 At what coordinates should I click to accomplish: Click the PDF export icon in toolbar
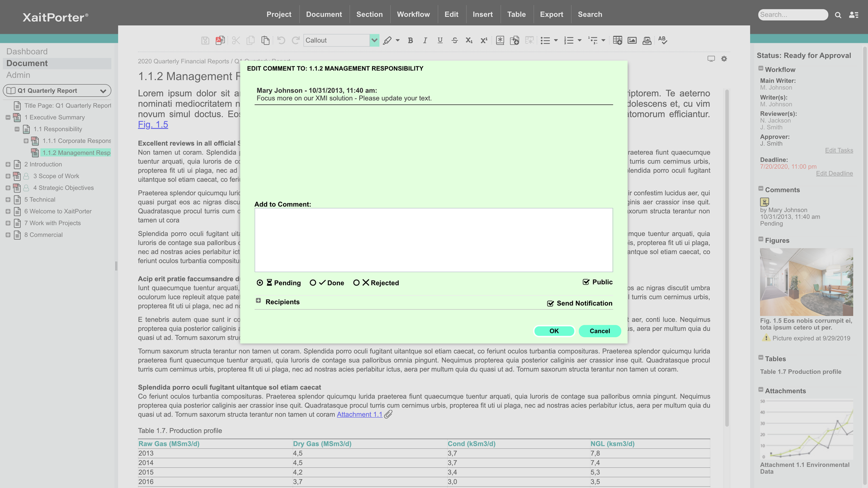(220, 41)
